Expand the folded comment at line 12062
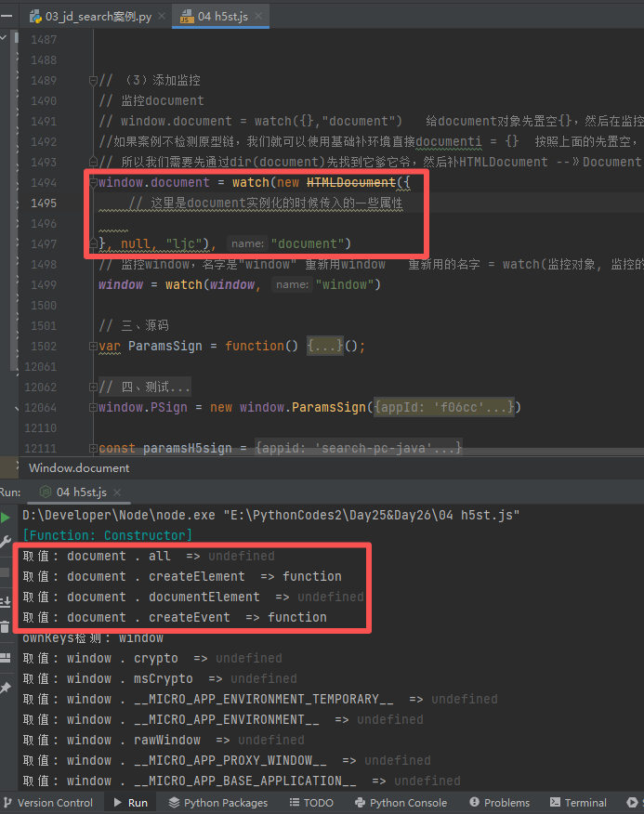The width and height of the screenshot is (644, 814). click(x=93, y=387)
